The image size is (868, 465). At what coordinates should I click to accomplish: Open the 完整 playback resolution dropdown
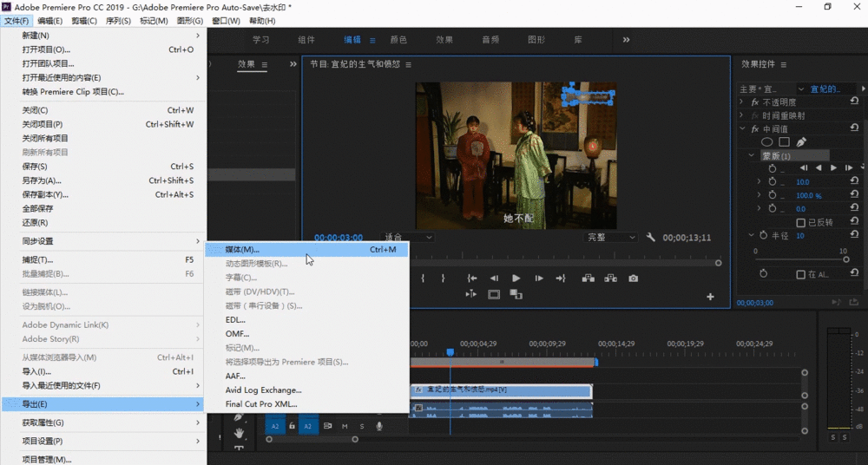coord(610,238)
